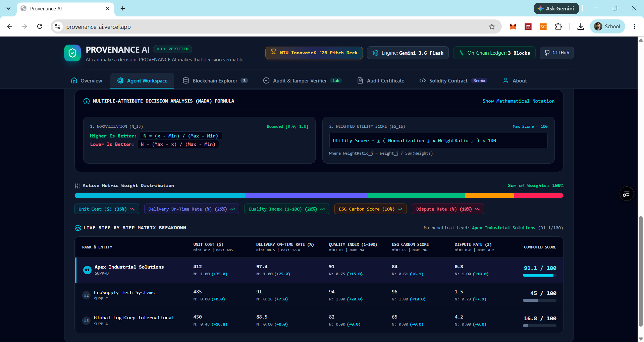The height and width of the screenshot is (342, 644).
Task: Click the cyan Unit Cost weight bar segment
Action: click(x=160, y=195)
